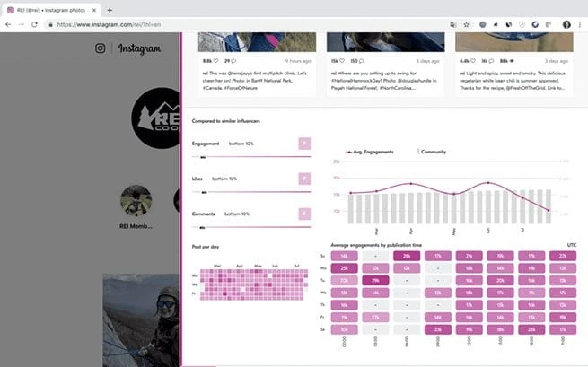
Task: Open the REI Members story highlight
Action: click(x=136, y=201)
